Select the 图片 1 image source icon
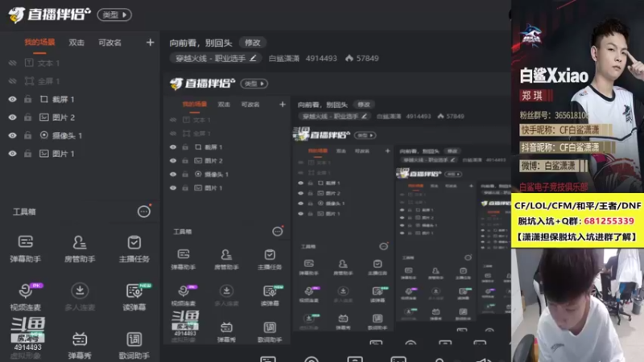This screenshot has width=644, height=362. click(x=44, y=153)
